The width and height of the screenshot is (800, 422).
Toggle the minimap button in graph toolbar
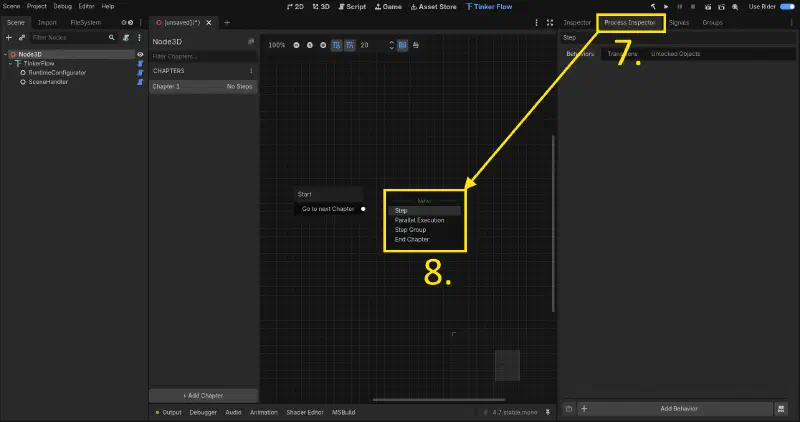(x=403, y=45)
